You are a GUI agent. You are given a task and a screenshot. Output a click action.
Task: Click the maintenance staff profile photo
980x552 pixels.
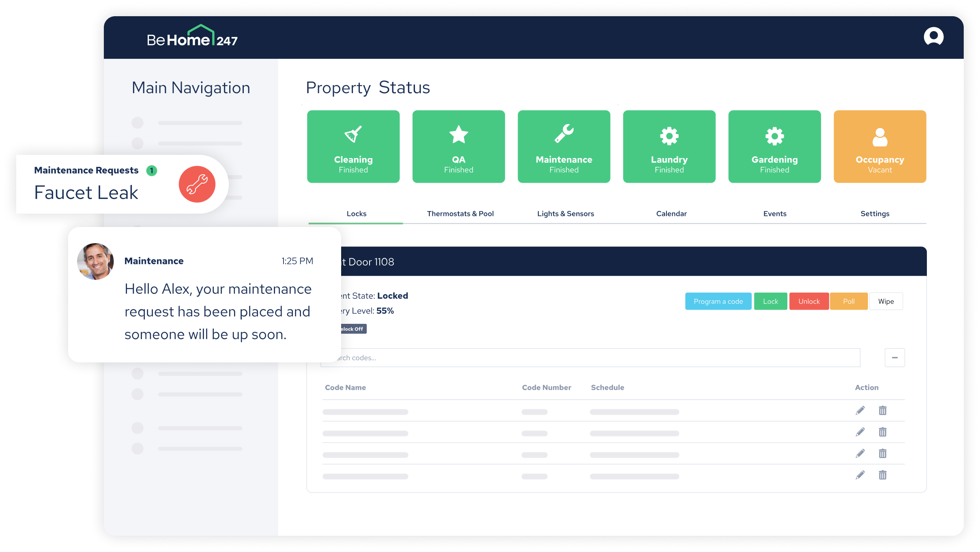click(95, 261)
